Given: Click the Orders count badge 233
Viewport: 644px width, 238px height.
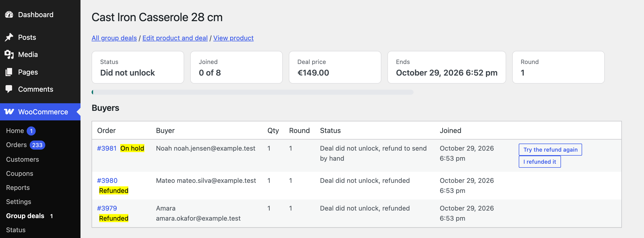Looking at the screenshot, I should click(37, 145).
